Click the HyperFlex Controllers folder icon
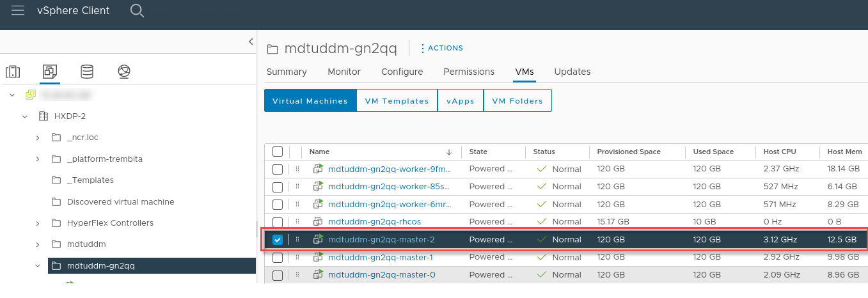 56,223
